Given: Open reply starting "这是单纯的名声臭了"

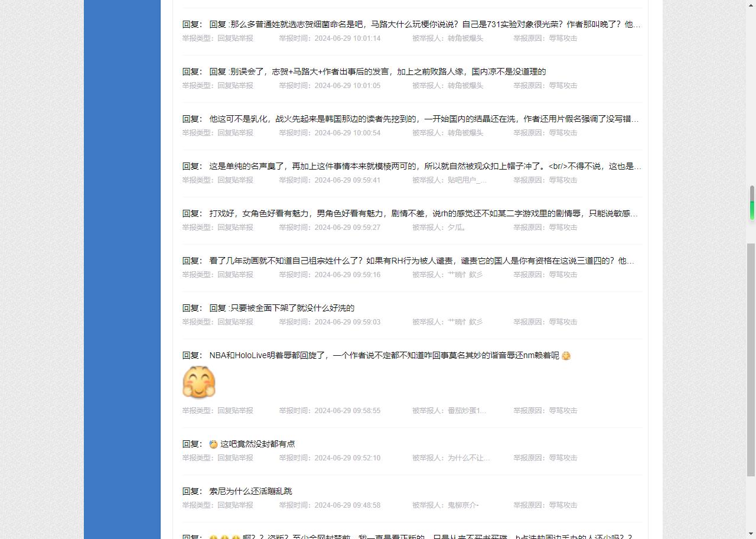Looking at the screenshot, I should coord(425,166).
